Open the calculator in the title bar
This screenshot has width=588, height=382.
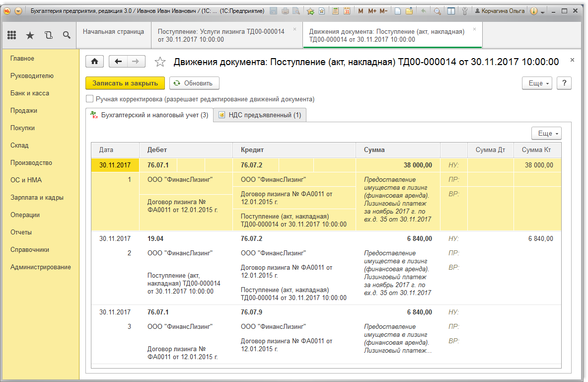336,11
